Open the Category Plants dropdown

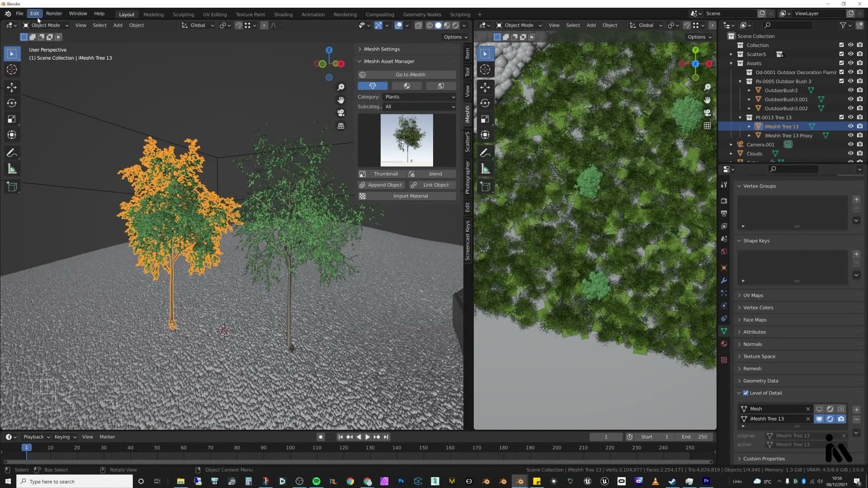click(420, 97)
